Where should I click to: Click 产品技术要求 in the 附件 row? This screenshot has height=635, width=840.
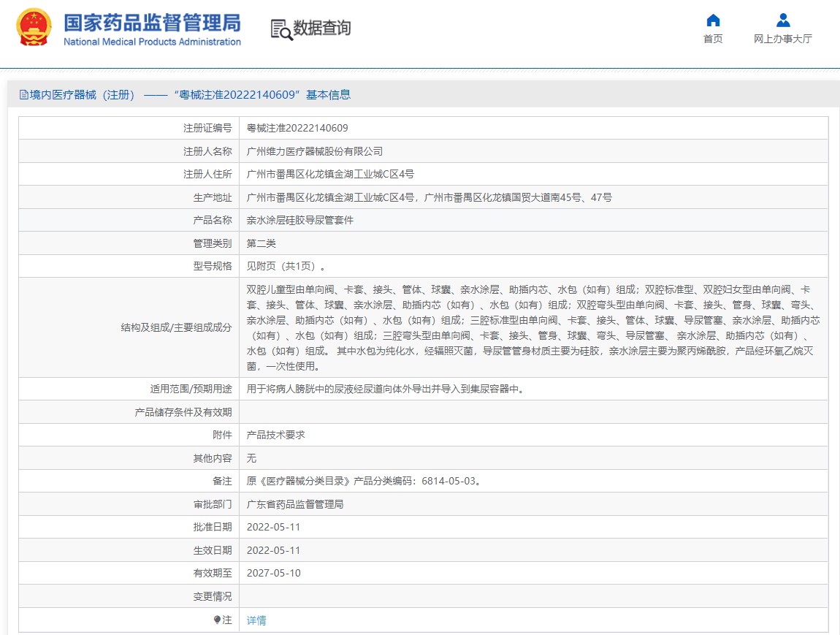(275, 435)
